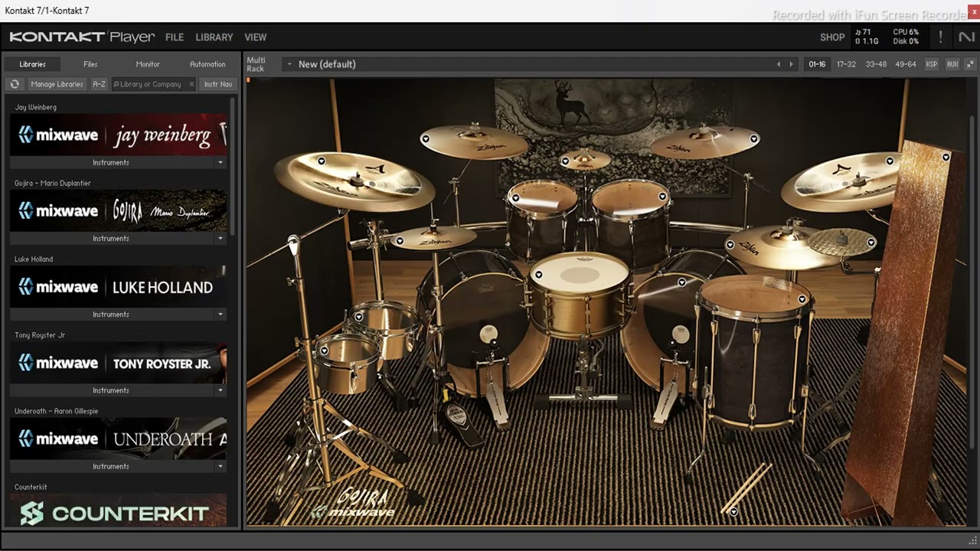Open the hi-hat selector arrow

pos(399,240)
